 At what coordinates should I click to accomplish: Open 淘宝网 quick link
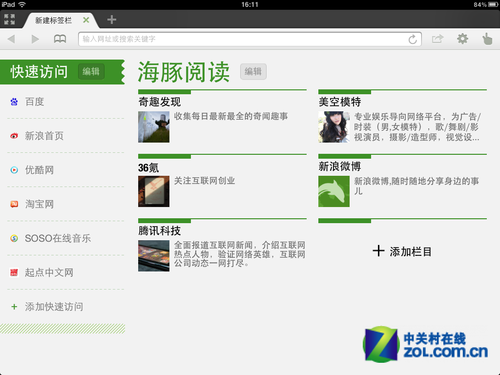point(65,204)
